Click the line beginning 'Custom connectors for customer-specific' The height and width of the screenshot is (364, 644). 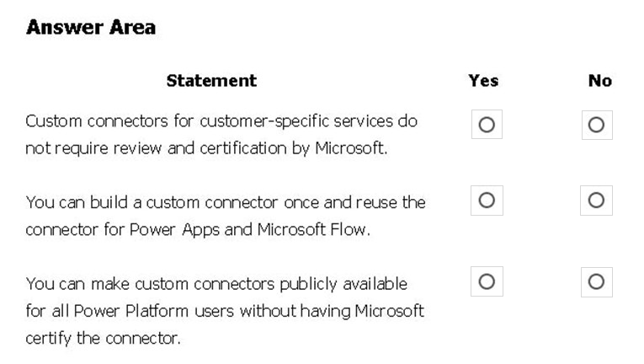[221, 121]
